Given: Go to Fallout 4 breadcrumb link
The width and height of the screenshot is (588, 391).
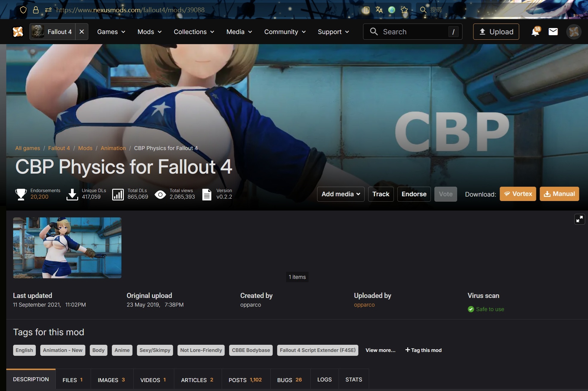Looking at the screenshot, I should coord(59,148).
